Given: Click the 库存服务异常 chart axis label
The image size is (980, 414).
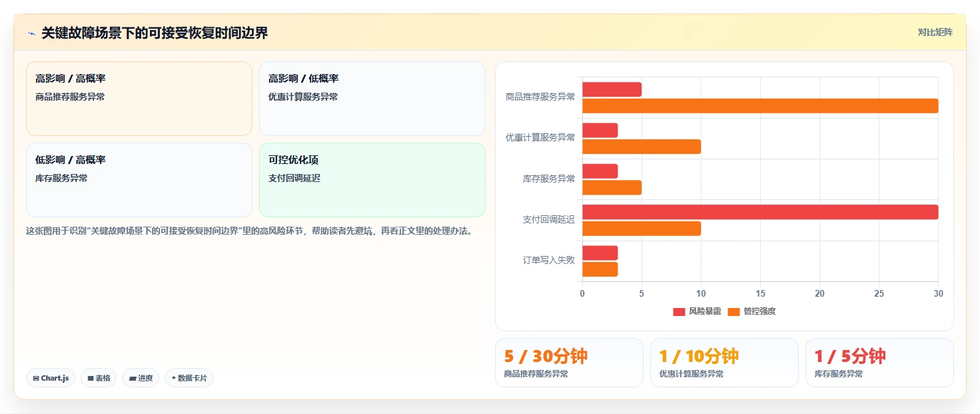Looking at the screenshot, I should click(x=549, y=179).
